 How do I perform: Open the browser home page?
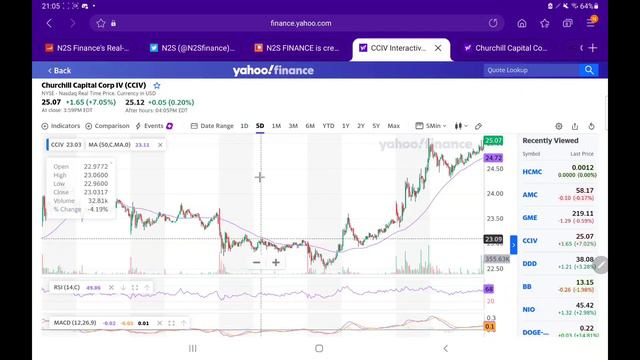[522, 23]
